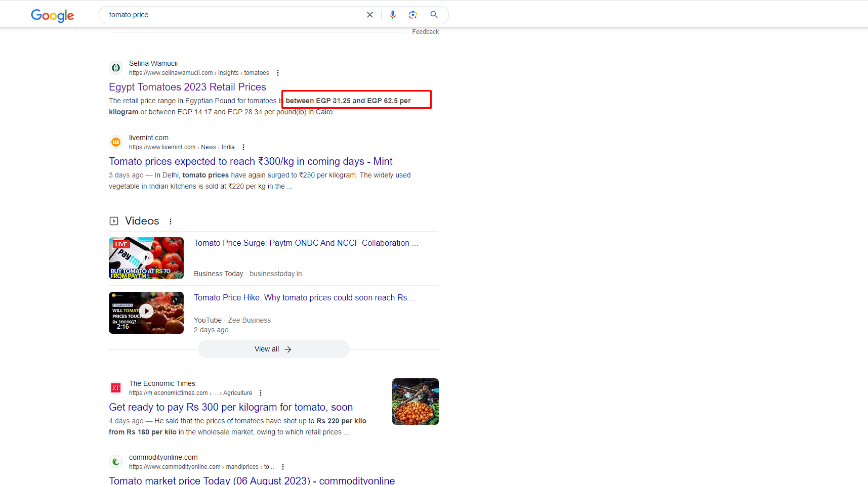Open Google Lens image search
Viewport: 868px width, 485px height.
coord(413,15)
